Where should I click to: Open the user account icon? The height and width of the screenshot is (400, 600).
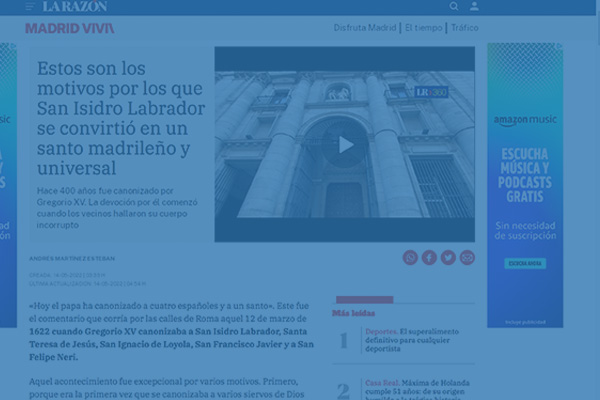click(x=474, y=6)
